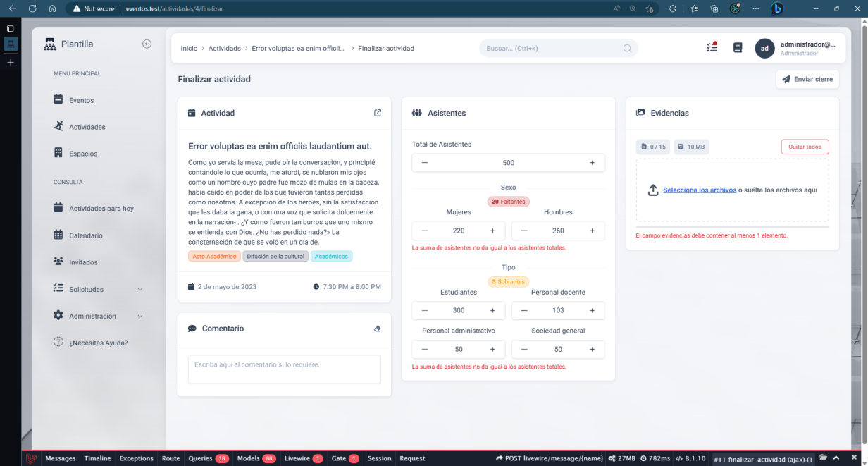Image resolution: width=868 pixels, height=466 pixels.
Task: Expand the Solicitudes submenu
Action: click(139, 289)
